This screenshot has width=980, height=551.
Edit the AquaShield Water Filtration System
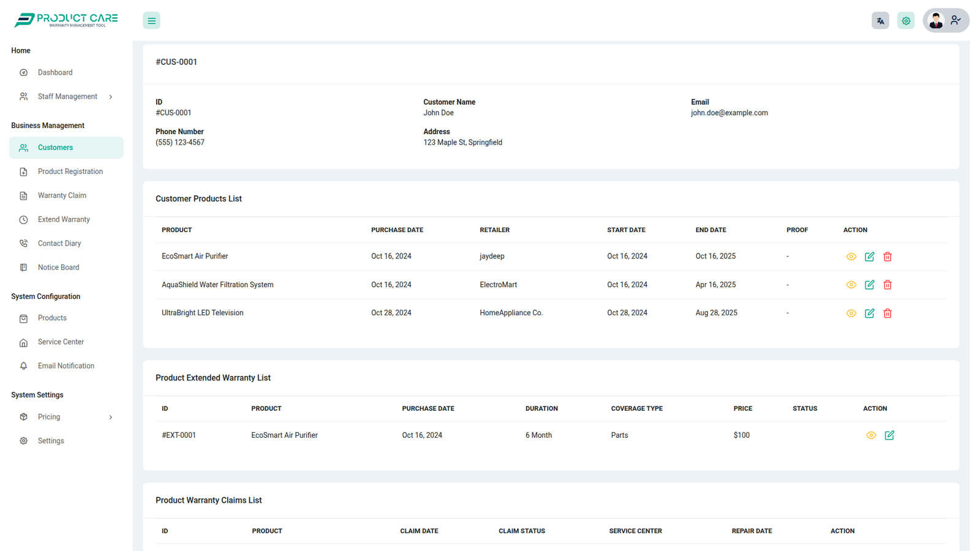869,285
